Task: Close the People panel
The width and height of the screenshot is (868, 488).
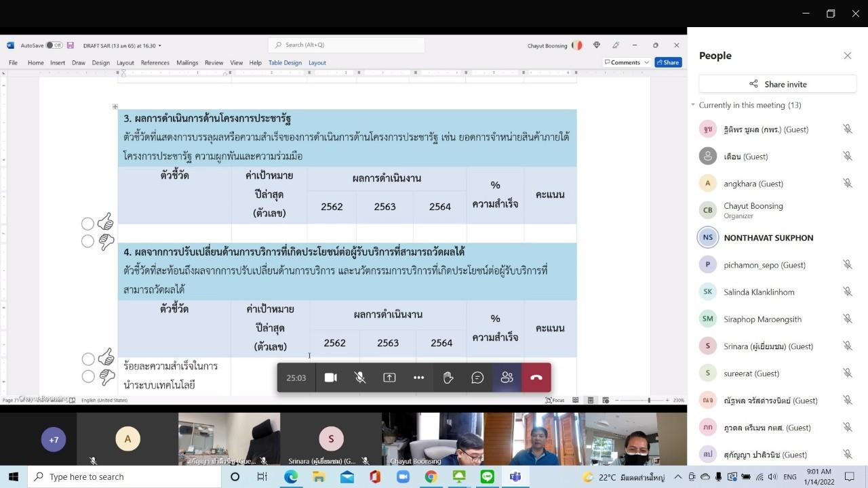Action: pyautogui.click(x=847, y=56)
